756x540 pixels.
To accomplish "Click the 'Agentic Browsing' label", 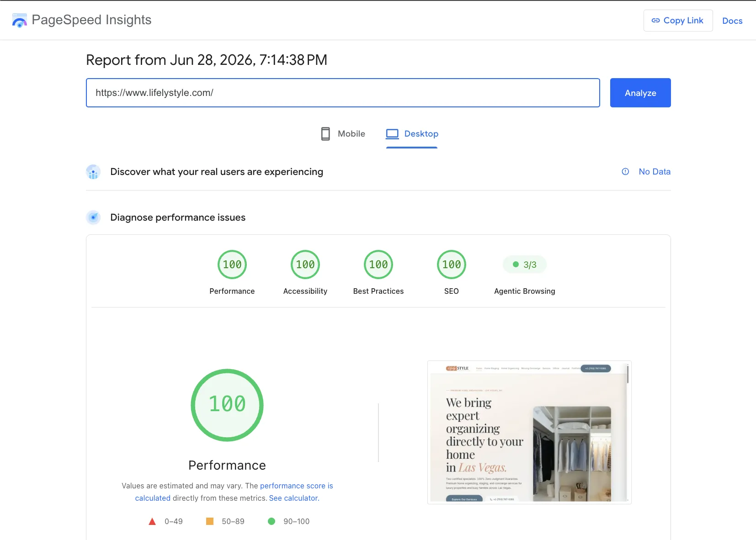I will coord(525,291).
